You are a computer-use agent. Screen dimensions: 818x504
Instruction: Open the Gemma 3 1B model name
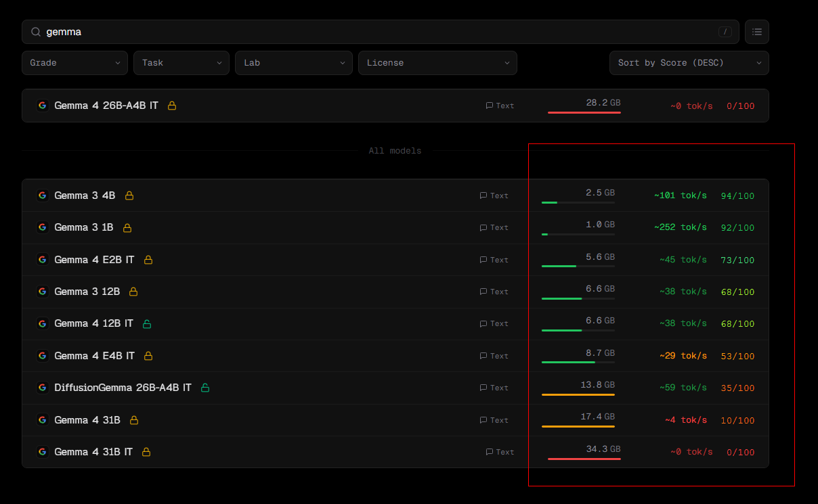84,227
